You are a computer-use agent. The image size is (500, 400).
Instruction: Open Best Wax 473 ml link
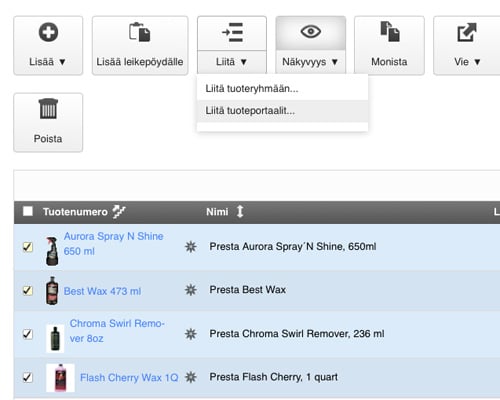click(x=102, y=291)
